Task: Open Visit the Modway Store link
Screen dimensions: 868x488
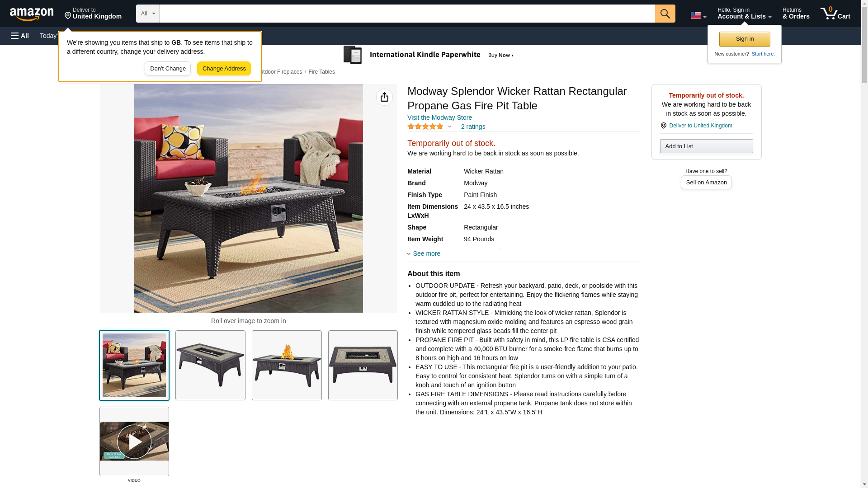Action: point(439,117)
